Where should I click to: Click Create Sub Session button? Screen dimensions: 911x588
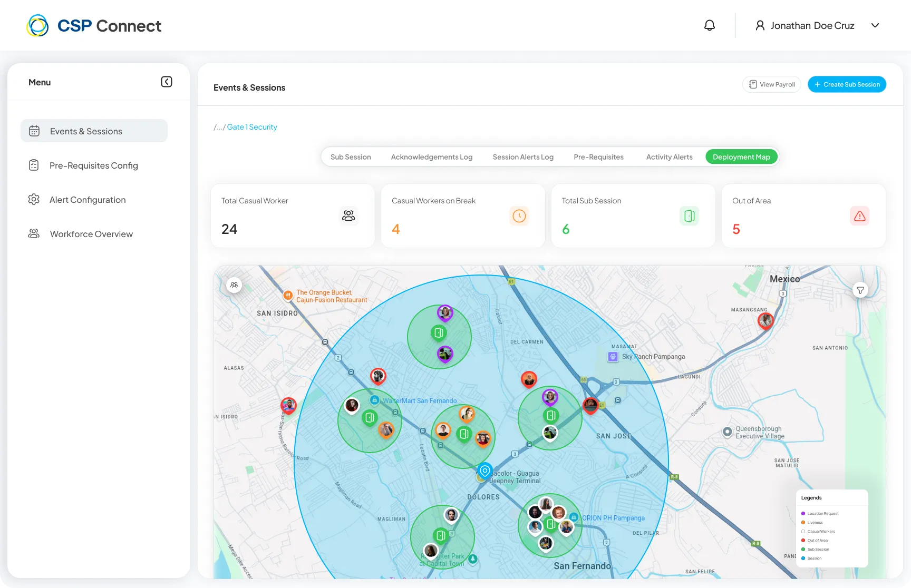(x=847, y=84)
